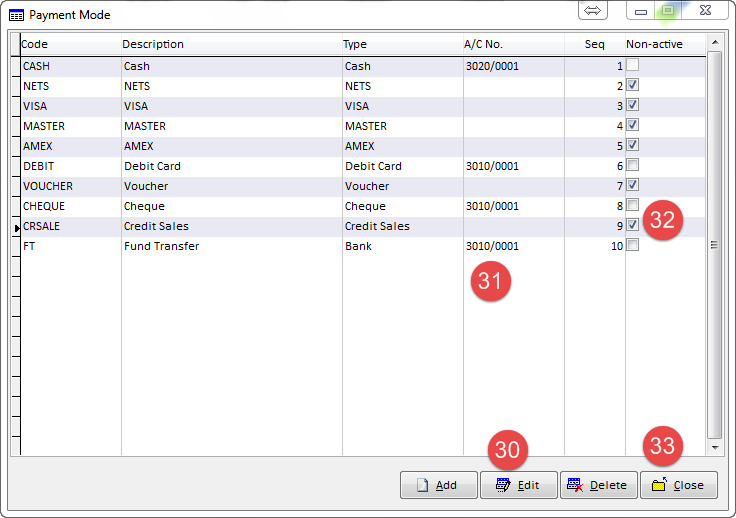This screenshot has height=518, width=736.
Task: Click the Payment Mode window title icon
Action: (x=16, y=15)
